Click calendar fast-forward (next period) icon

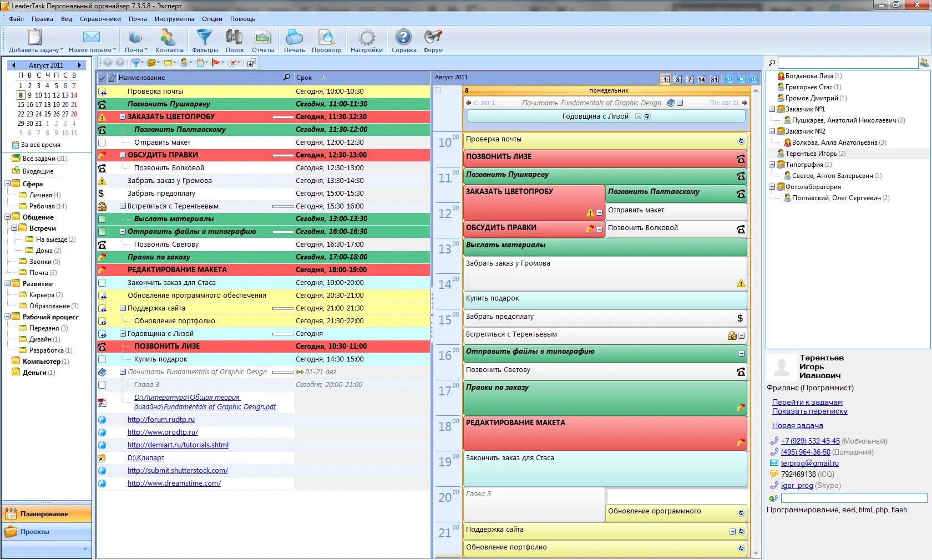tap(753, 79)
